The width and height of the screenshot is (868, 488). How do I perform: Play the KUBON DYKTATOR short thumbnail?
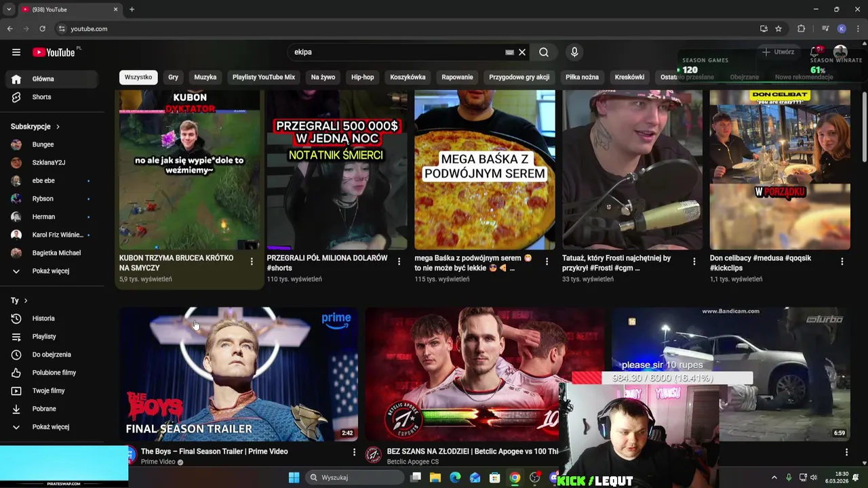[x=189, y=169]
